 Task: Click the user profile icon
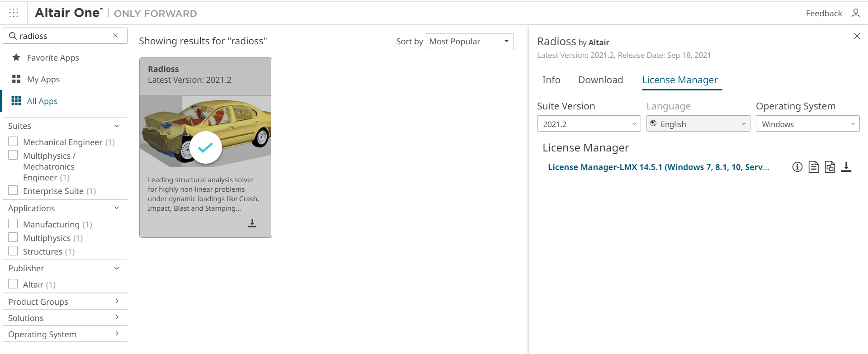[x=855, y=13]
